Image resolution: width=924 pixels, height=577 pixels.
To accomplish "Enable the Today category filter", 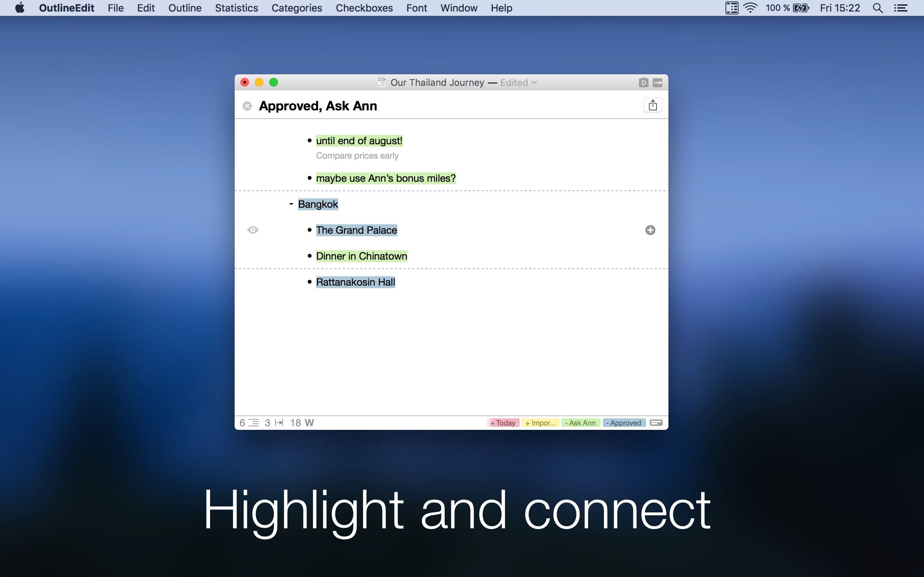I will click(x=503, y=423).
